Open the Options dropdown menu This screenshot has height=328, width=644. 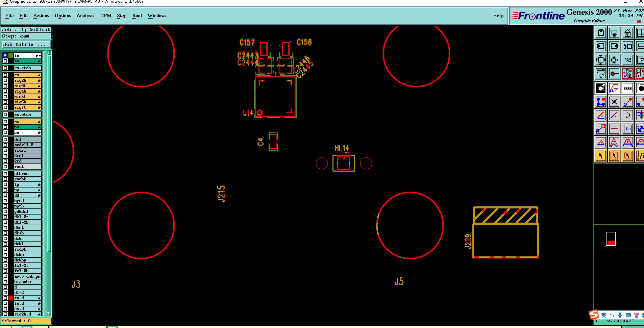[63, 16]
